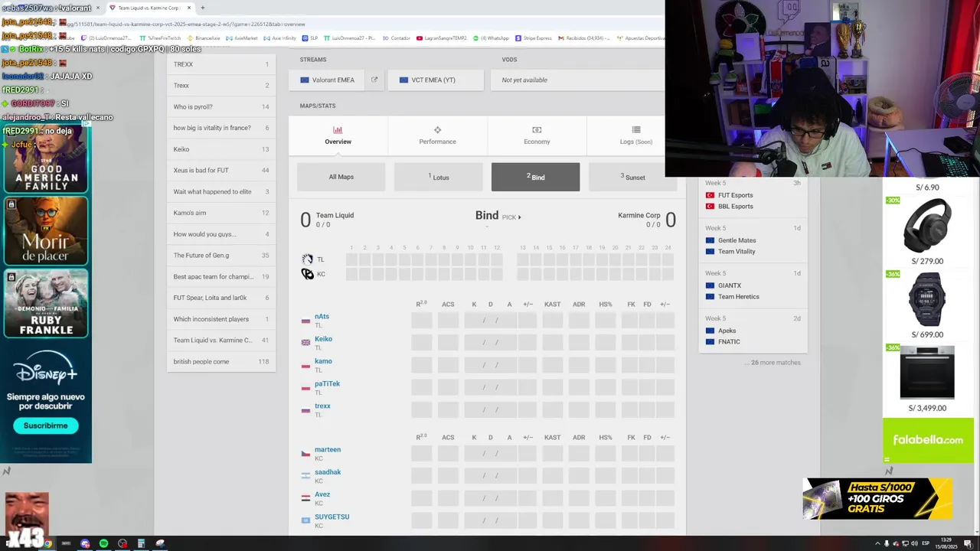Open the 'Good American Family' ad poster
The image size is (980, 551).
click(46, 158)
